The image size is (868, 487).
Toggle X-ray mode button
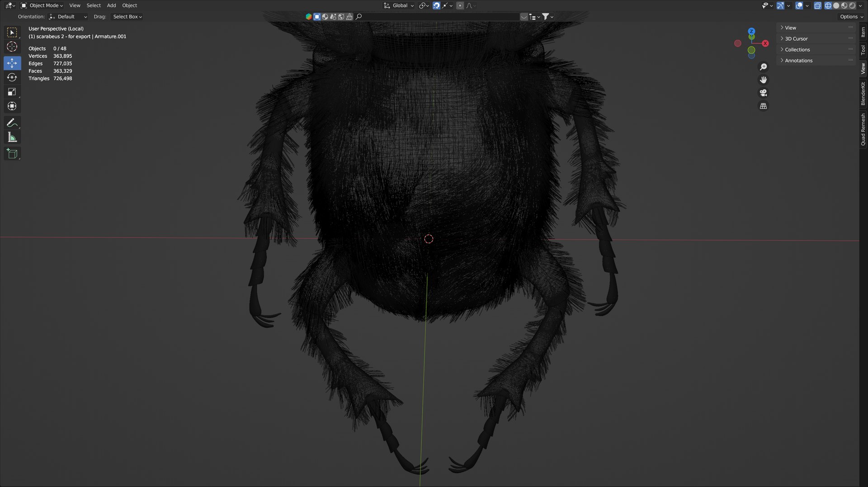(x=817, y=5)
